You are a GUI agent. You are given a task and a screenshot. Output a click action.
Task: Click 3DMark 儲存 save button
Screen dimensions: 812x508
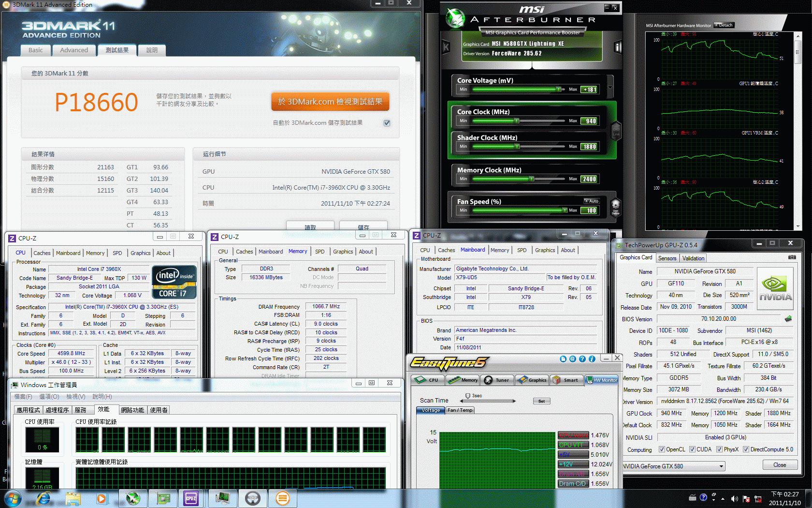363,226
